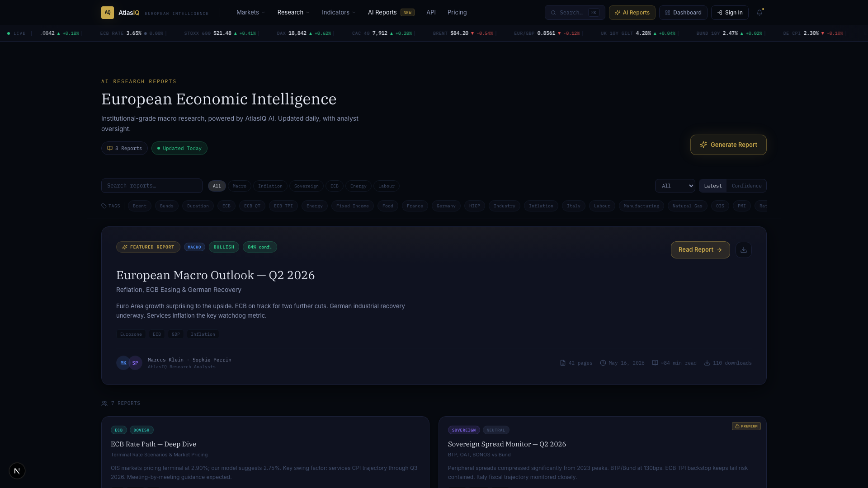Click the Eurozone tag on featured report

(x=131, y=334)
